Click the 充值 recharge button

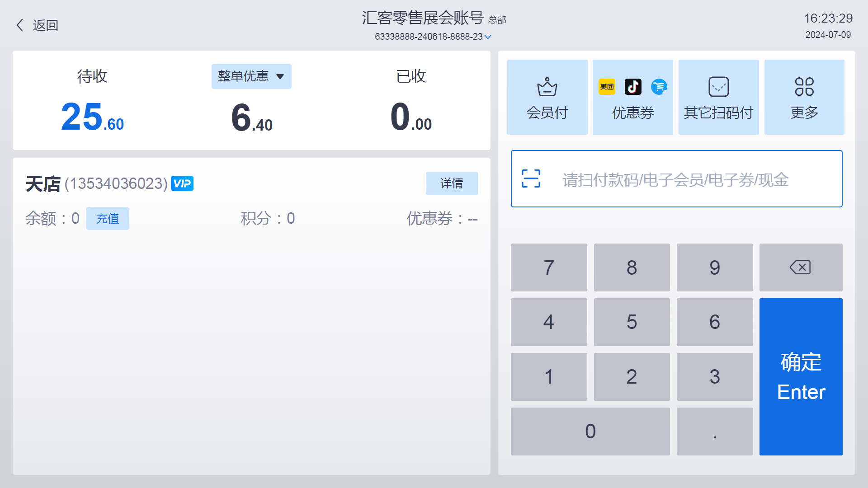[106, 217]
